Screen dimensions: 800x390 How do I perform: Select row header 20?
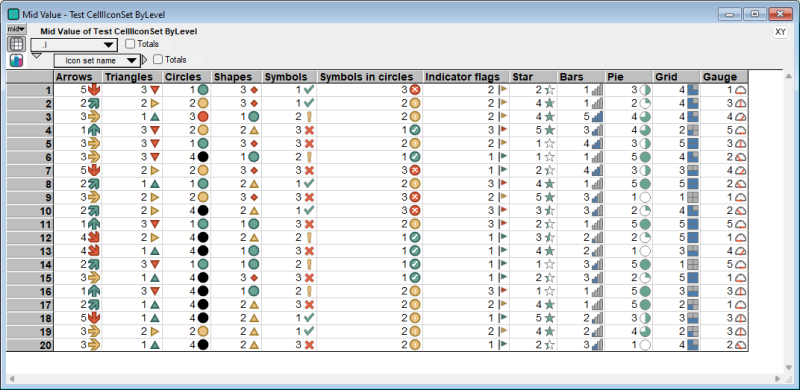pos(30,346)
